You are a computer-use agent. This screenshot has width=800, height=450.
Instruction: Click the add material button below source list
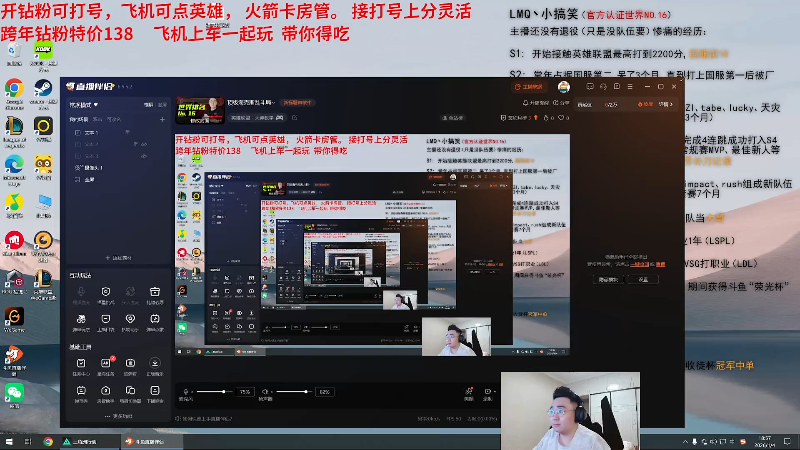(118, 258)
